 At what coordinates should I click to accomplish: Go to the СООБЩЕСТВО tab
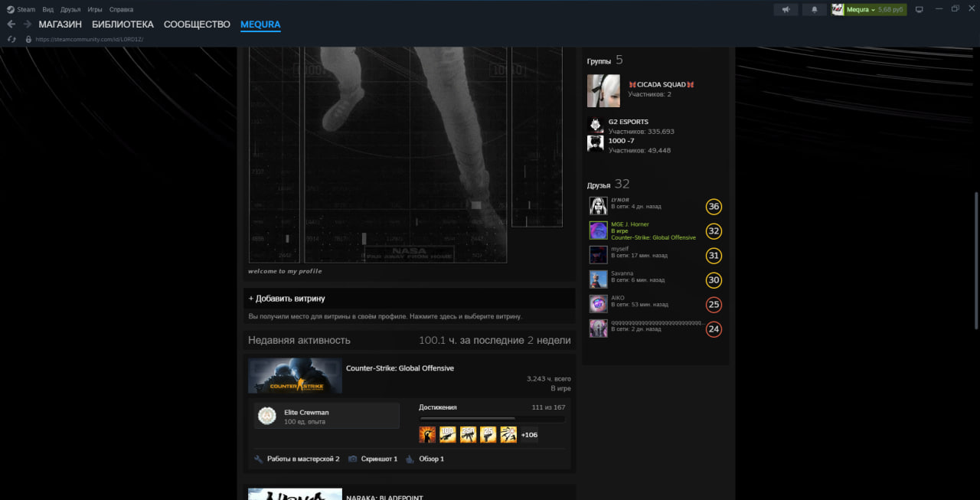pyautogui.click(x=197, y=25)
